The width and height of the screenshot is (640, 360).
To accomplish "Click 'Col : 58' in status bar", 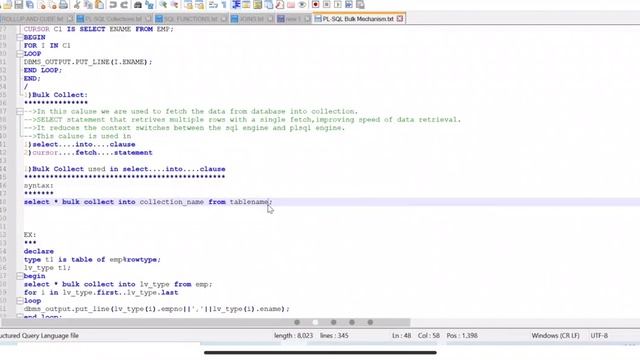I will 429,336.
